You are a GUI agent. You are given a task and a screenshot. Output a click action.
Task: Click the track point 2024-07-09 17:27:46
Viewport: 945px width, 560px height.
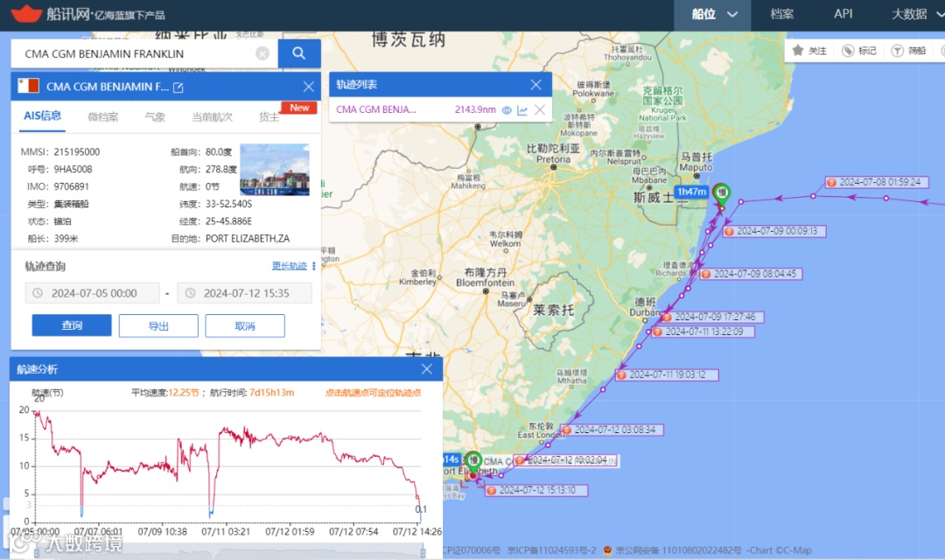coord(712,317)
